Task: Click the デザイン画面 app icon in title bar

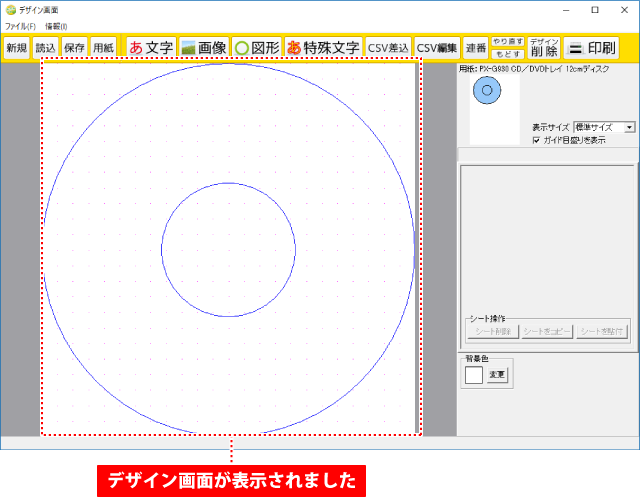Action: pyautogui.click(x=11, y=10)
